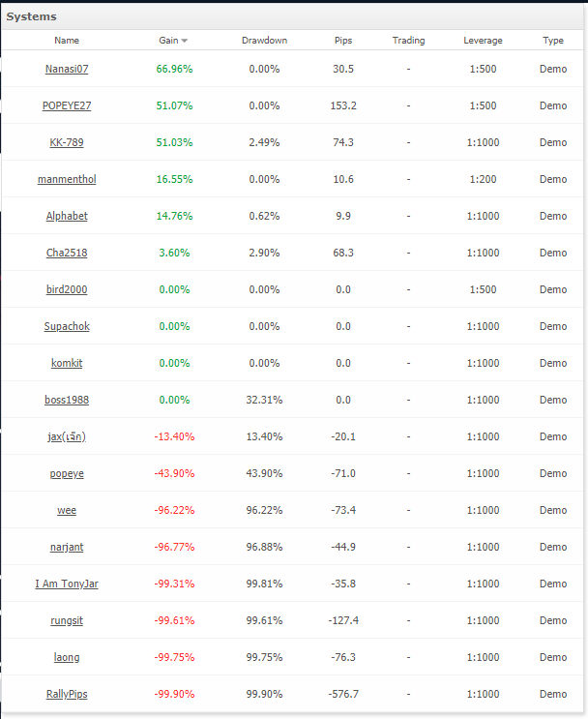
Task: Open the narjant system link
Action: click(67, 547)
